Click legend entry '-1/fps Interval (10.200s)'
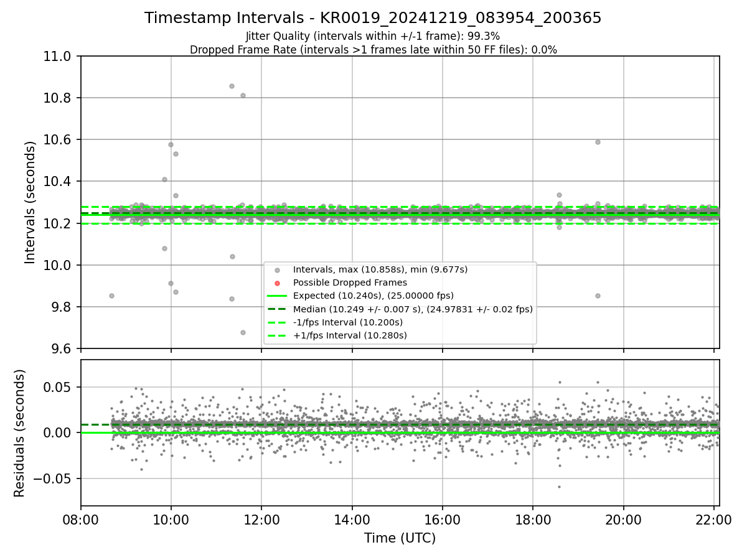747x560 pixels. click(348, 322)
